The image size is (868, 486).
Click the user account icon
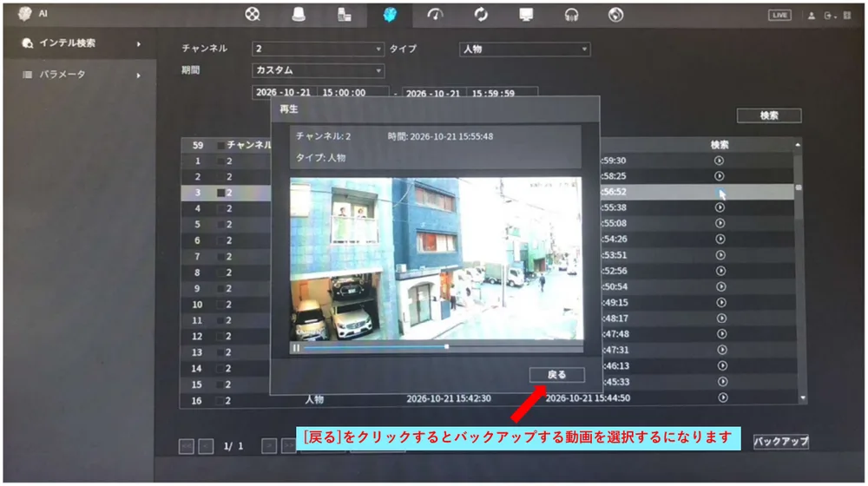pos(812,16)
